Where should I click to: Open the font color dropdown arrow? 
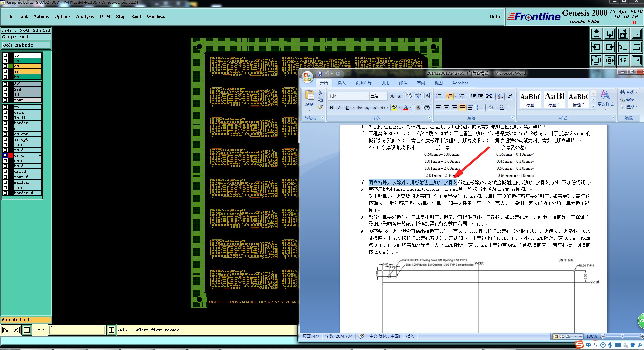(411, 108)
